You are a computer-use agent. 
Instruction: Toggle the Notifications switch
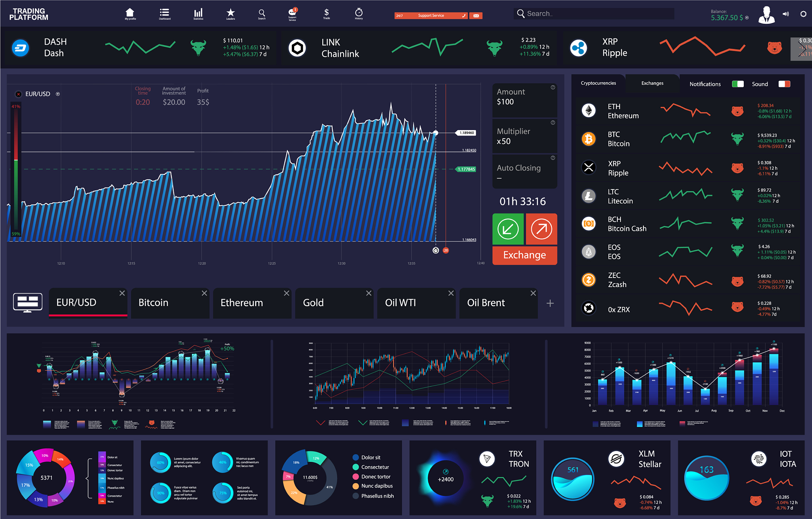(x=737, y=84)
